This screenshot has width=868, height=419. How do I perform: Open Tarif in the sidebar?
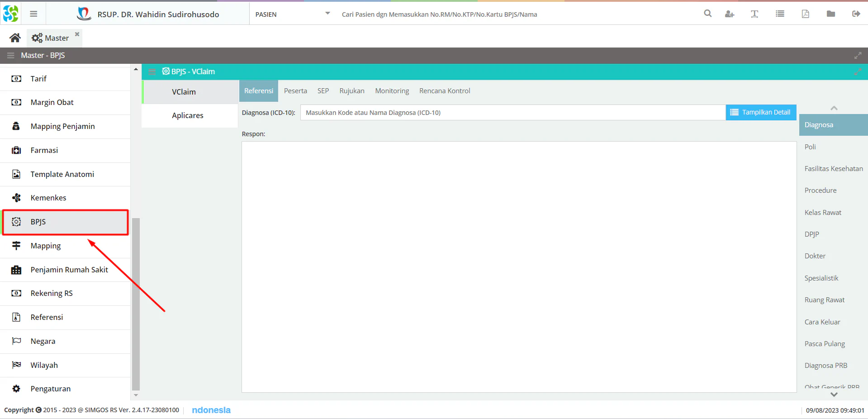tap(65, 79)
